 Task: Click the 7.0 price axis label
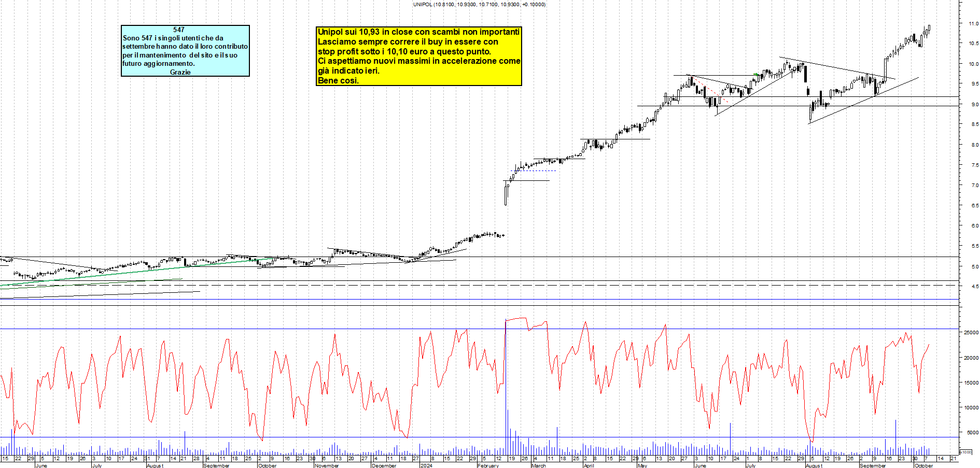click(975, 186)
